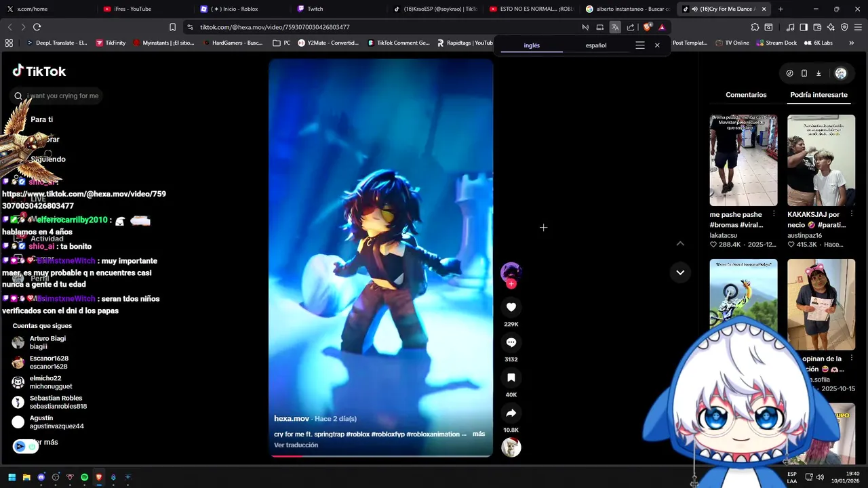Open the Brave Wallet icon
The height and width of the screenshot is (488, 868).
click(x=818, y=27)
